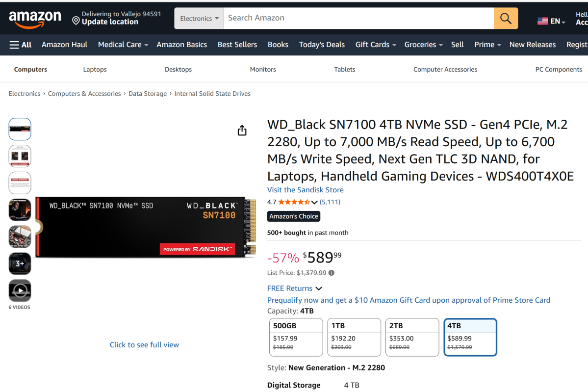Click the Search Amazon input field
This screenshot has width=588, height=392.
click(x=358, y=18)
